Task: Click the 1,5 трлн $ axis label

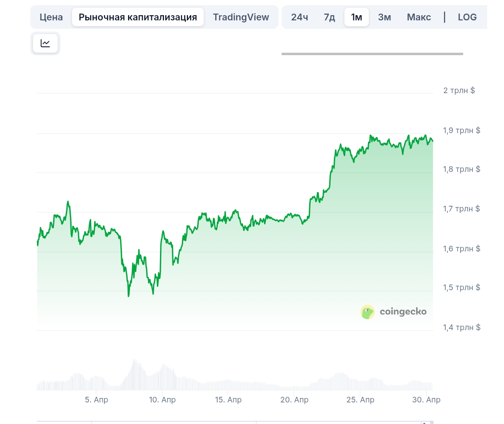Action: [x=462, y=287]
